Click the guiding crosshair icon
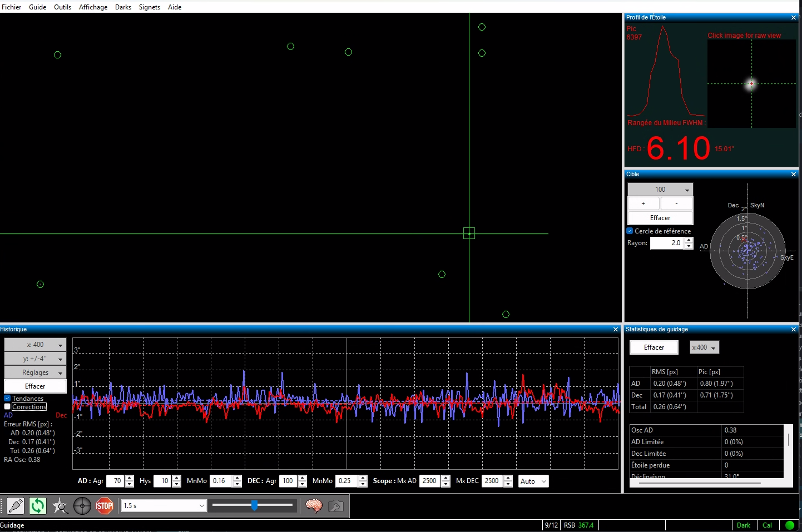Viewport: 802px width, 532px height. coord(82,506)
